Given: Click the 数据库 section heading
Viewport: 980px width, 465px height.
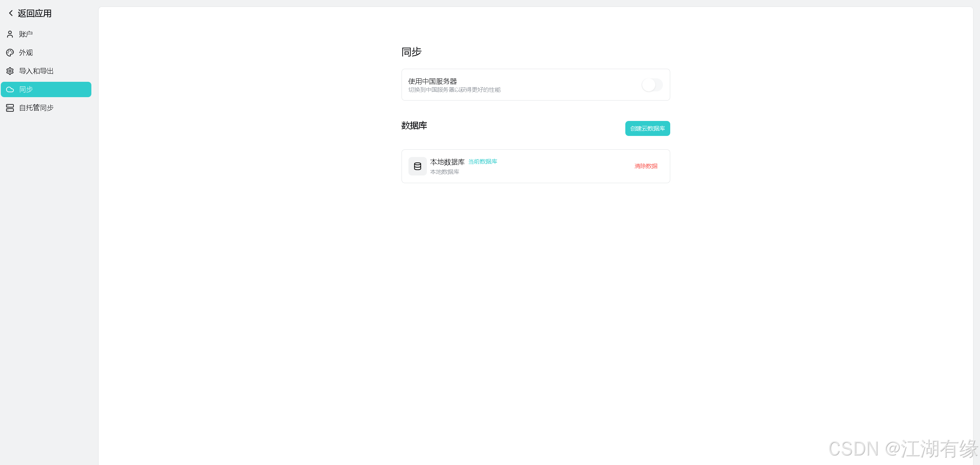Looking at the screenshot, I should tap(414, 126).
